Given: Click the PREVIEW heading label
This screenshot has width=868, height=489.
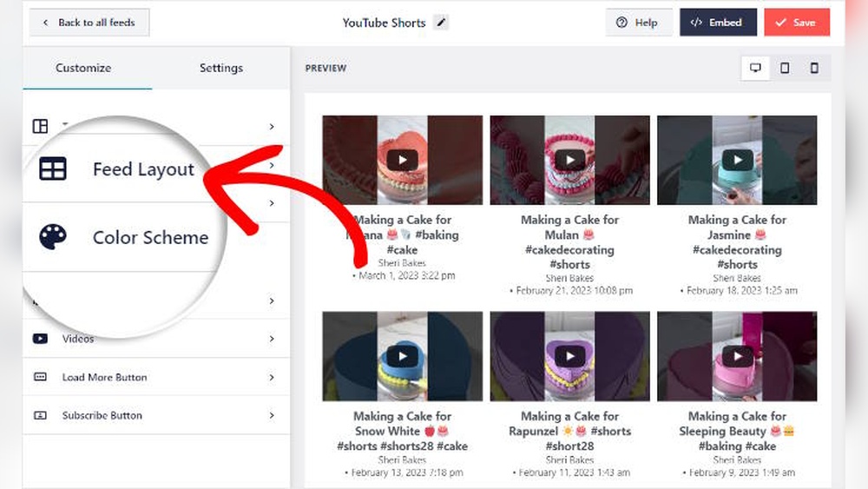Looking at the screenshot, I should [x=325, y=68].
